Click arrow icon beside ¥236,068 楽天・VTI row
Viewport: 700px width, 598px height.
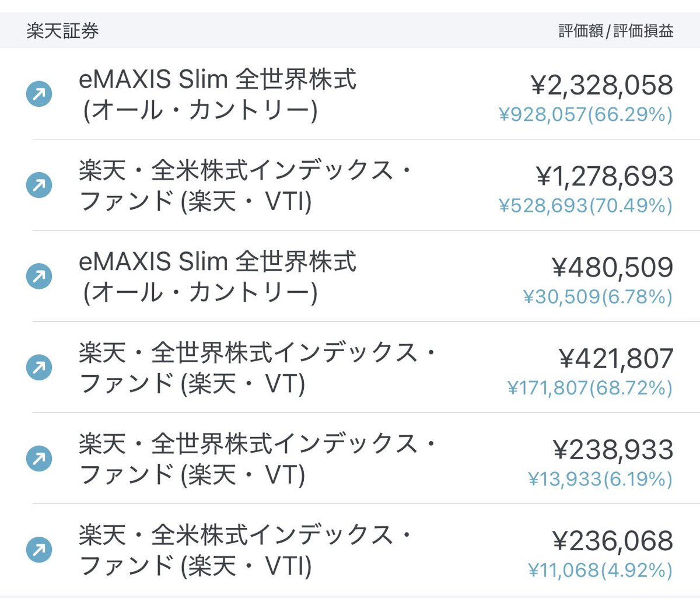pyautogui.click(x=39, y=550)
